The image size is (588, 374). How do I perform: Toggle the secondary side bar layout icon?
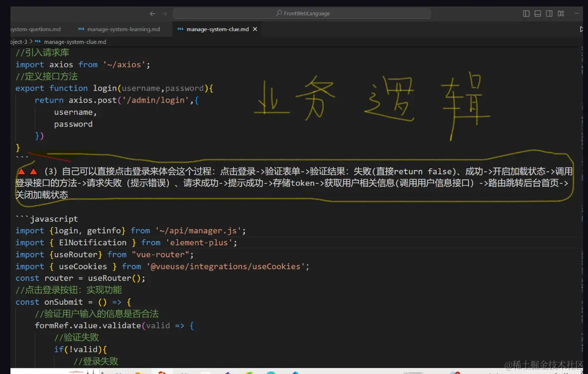tap(549, 13)
